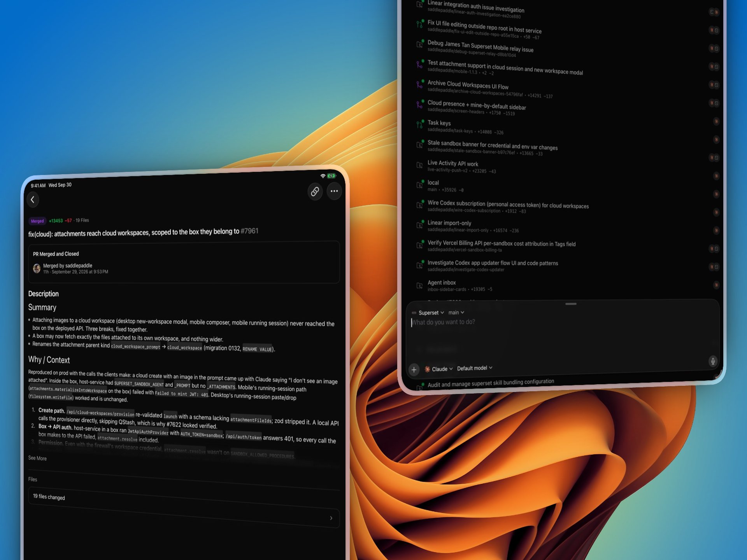Click the agent badge on 'Agent inbox' row

point(716,285)
